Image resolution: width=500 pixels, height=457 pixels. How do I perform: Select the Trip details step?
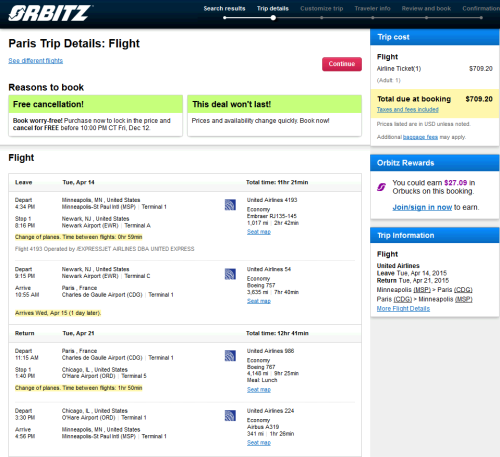[x=273, y=9]
